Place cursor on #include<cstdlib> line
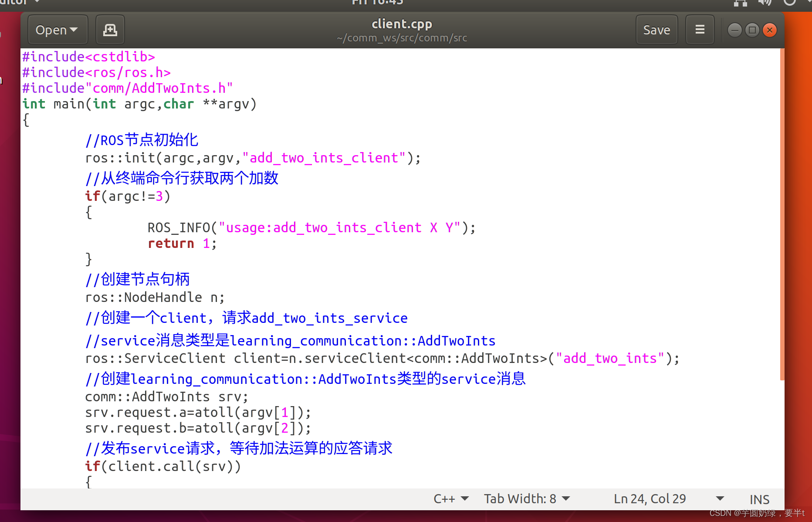Screen dimensions: 812x522 [x=89, y=57]
